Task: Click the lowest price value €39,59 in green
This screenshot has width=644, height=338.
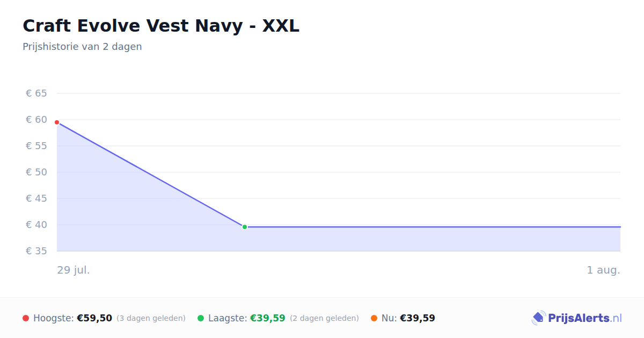Action: tap(268, 318)
